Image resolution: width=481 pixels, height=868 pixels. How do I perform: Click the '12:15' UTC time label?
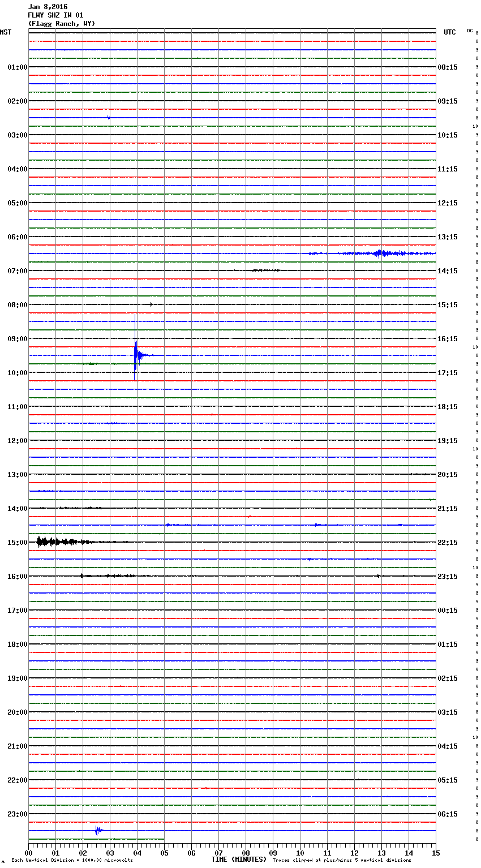(448, 203)
